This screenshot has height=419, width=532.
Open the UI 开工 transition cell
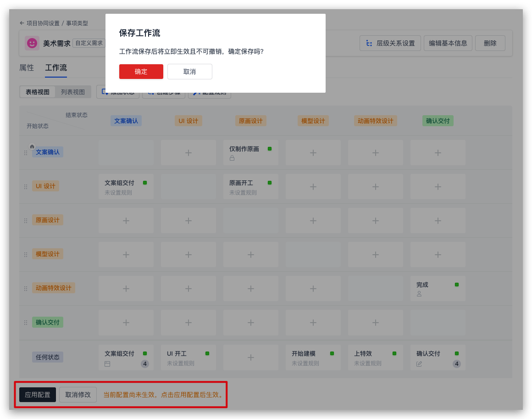point(188,358)
